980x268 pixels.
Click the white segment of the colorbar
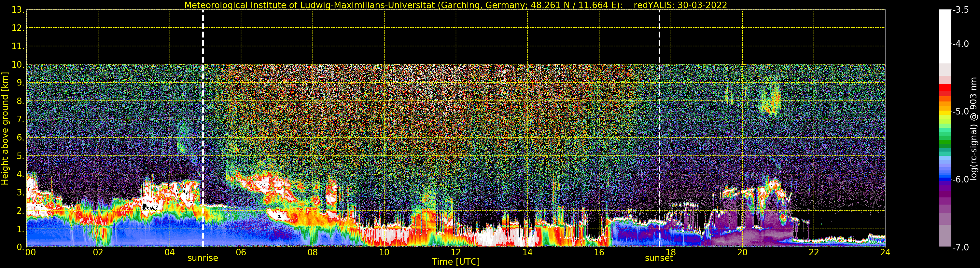pos(945,36)
